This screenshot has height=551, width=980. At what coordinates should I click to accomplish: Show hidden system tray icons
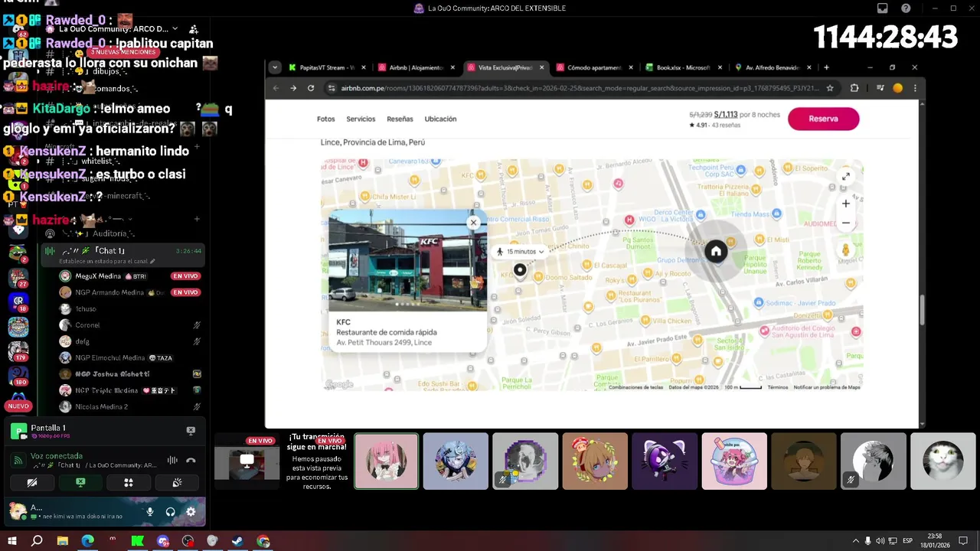click(x=855, y=541)
